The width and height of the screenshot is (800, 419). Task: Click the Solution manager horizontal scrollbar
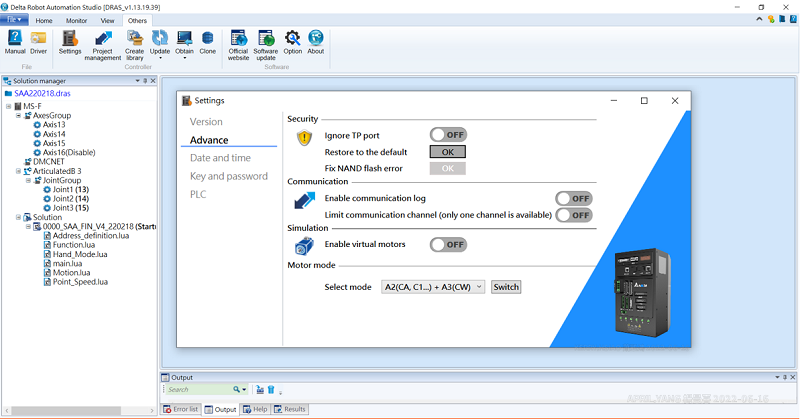point(65,410)
